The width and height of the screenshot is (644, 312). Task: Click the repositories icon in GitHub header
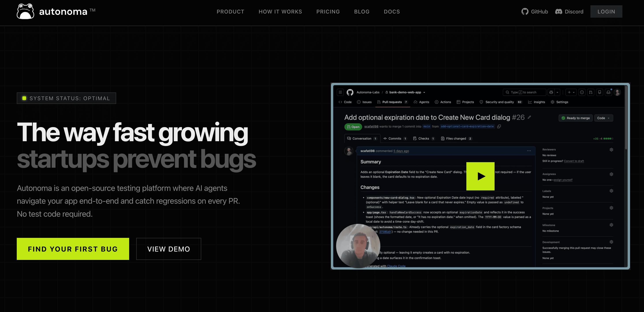coord(599,92)
